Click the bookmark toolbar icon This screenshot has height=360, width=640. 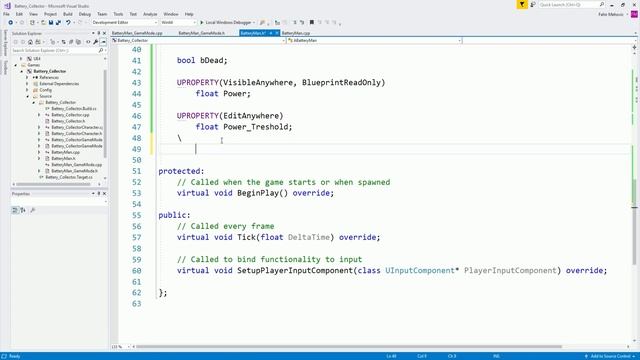pyautogui.click(x=312, y=22)
